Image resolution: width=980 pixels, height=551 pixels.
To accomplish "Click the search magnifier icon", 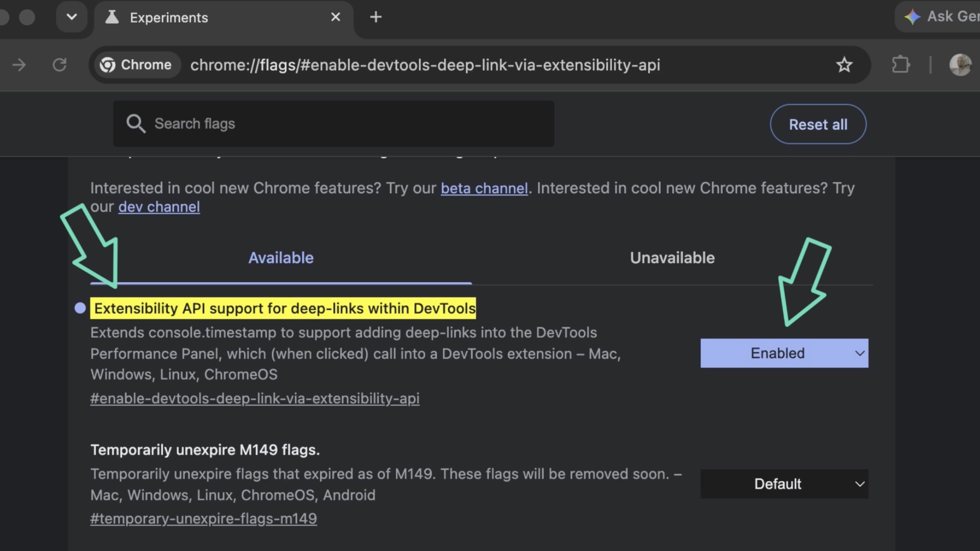I will [x=136, y=124].
